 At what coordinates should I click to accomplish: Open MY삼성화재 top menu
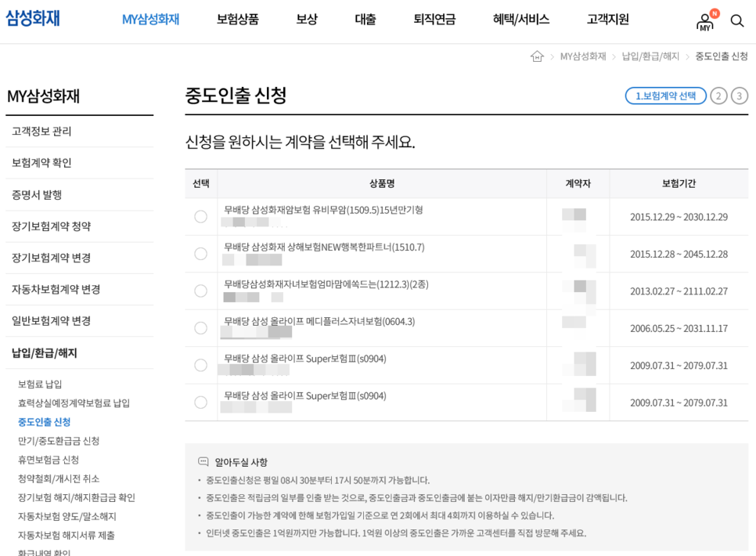point(150,20)
